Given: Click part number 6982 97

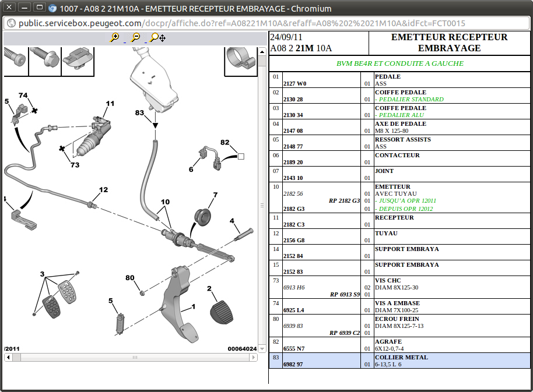Looking at the screenshot, I should click(x=293, y=364).
